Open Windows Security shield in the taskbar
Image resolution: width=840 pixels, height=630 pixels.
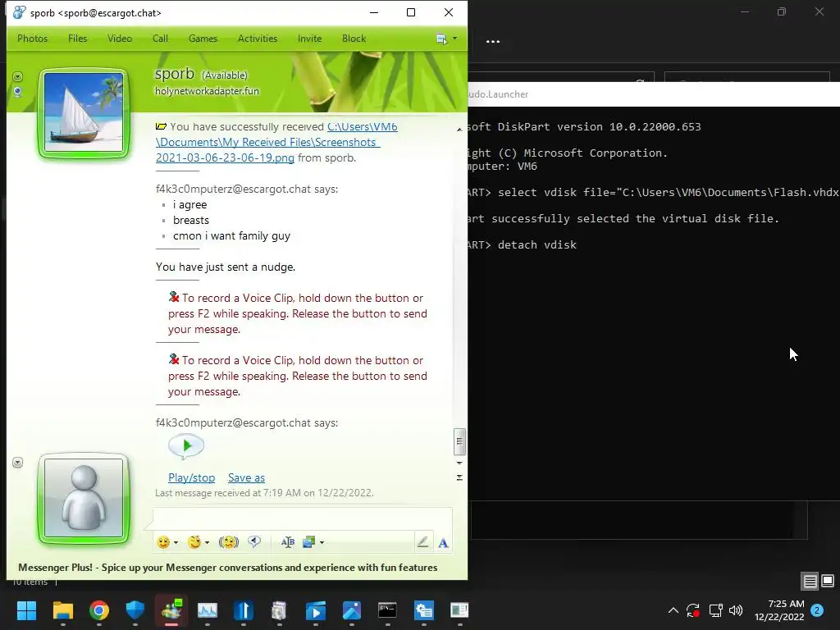135,610
